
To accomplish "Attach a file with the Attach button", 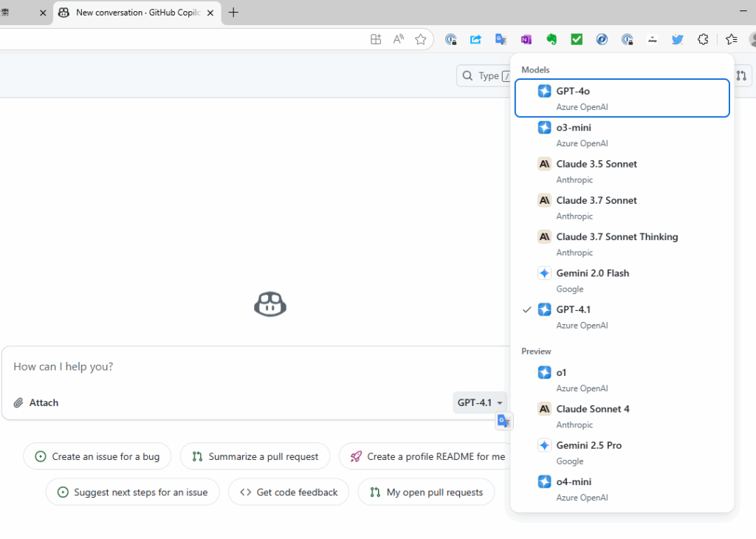I will pyautogui.click(x=36, y=402).
